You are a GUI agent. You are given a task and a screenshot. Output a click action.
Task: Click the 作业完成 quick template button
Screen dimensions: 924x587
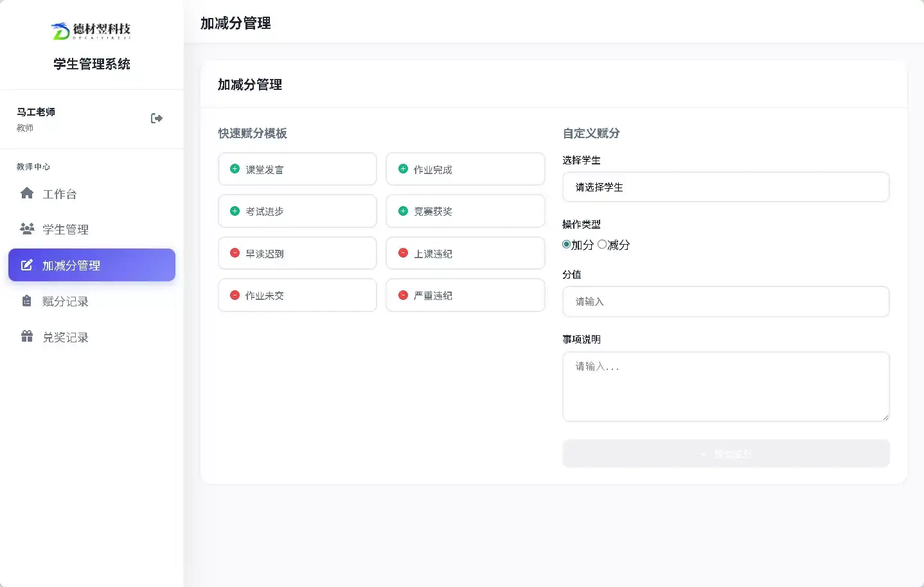(465, 168)
